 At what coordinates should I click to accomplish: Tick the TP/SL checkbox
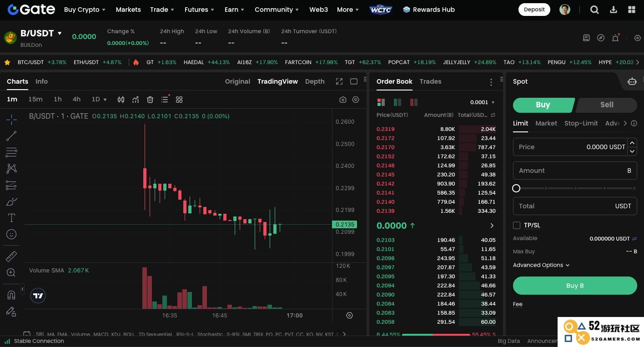point(517,225)
